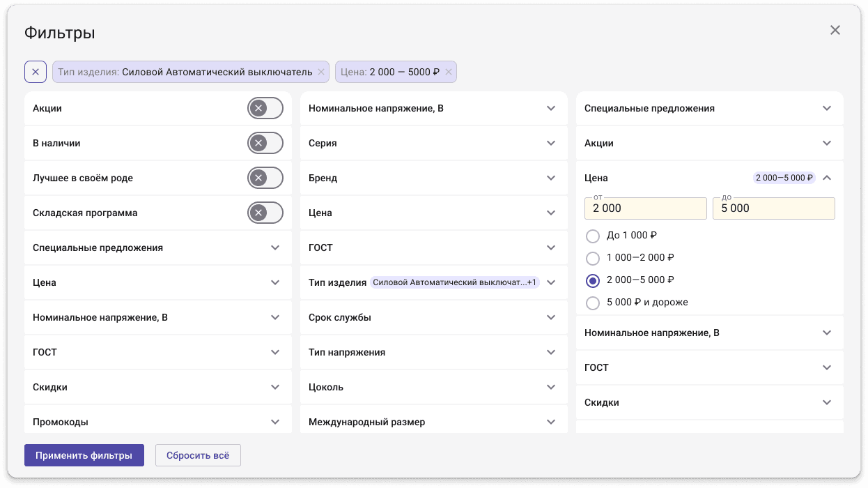
Task: Turn on Лучшее в своём роде switch
Action: click(x=265, y=178)
